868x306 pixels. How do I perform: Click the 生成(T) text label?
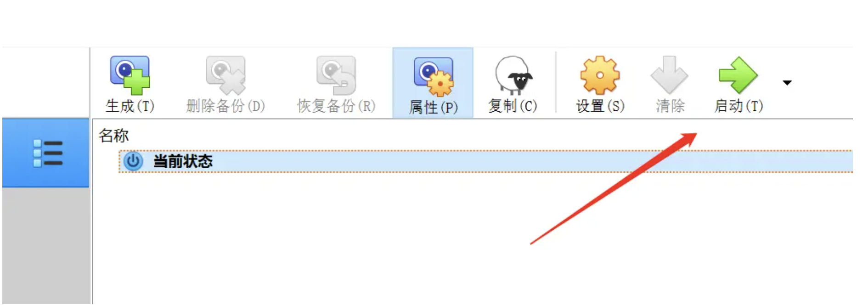[130, 106]
